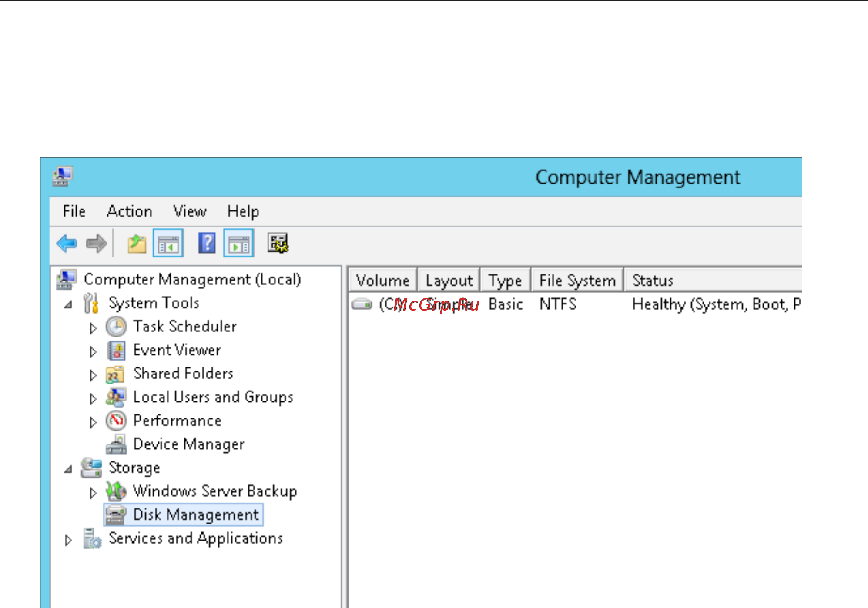
Task: Sort by the File System column header
Action: 577,280
